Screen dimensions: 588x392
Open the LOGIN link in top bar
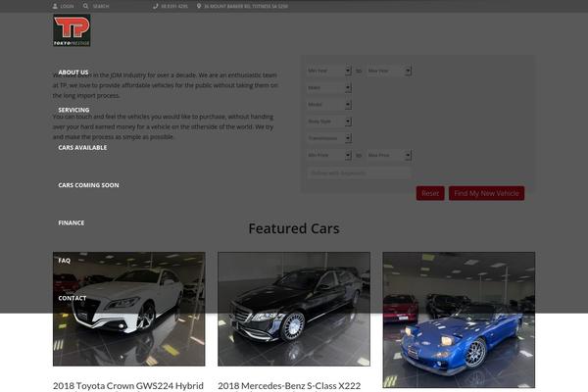click(x=67, y=7)
